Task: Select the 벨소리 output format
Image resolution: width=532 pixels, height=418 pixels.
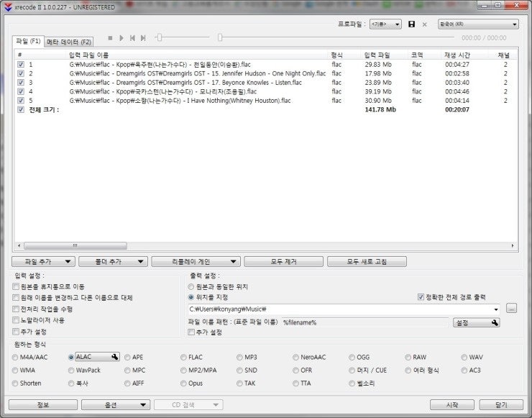Action: click(x=362, y=383)
